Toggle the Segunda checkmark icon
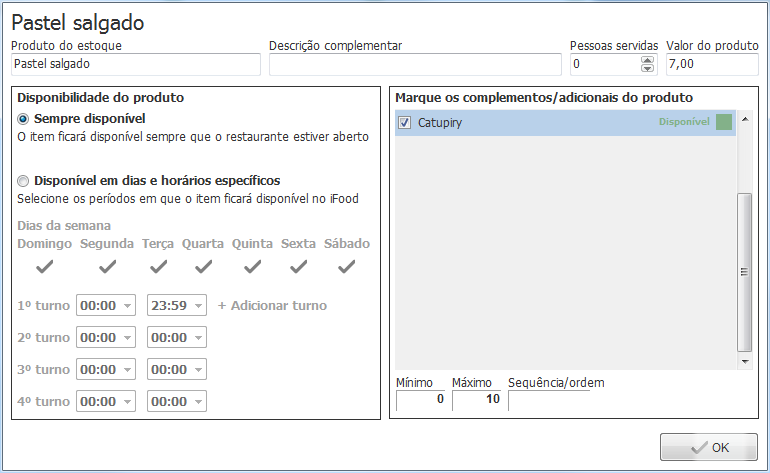Viewport: 770px width, 473px height. pos(108,267)
